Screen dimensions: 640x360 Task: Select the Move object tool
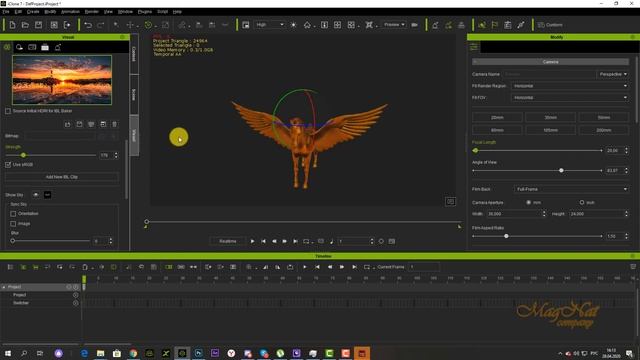tap(130, 25)
